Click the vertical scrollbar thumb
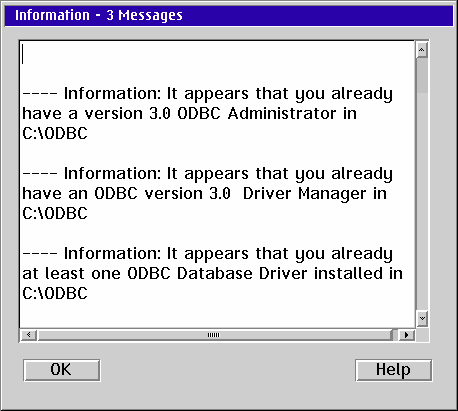 point(422,75)
